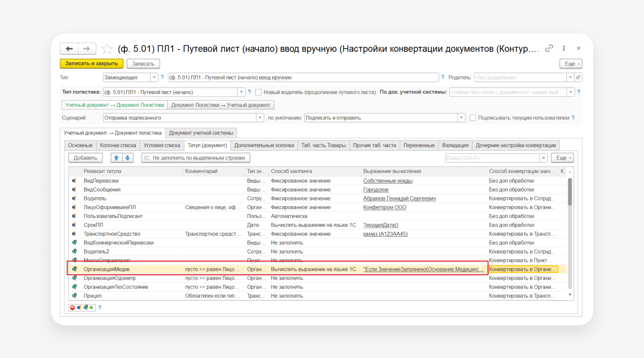The height and width of the screenshot is (358, 644).
Task: Close the form with the X icon
Action: pyautogui.click(x=578, y=48)
